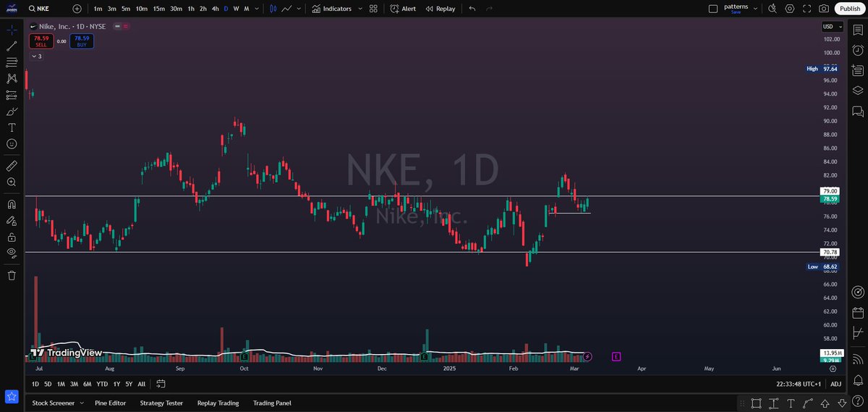868x412 pixels.
Task: Select the text annotation tool
Action: [x=12, y=127]
